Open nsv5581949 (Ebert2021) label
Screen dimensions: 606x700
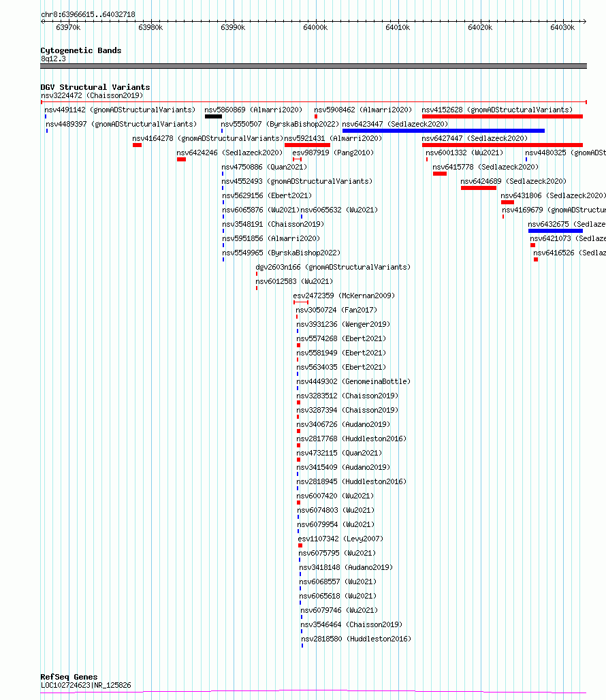(341, 353)
